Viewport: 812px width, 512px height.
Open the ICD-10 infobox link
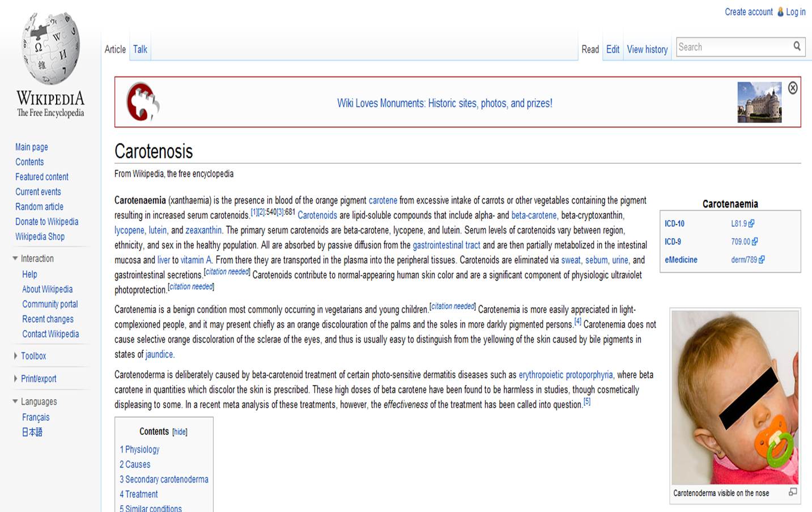click(x=674, y=224)
